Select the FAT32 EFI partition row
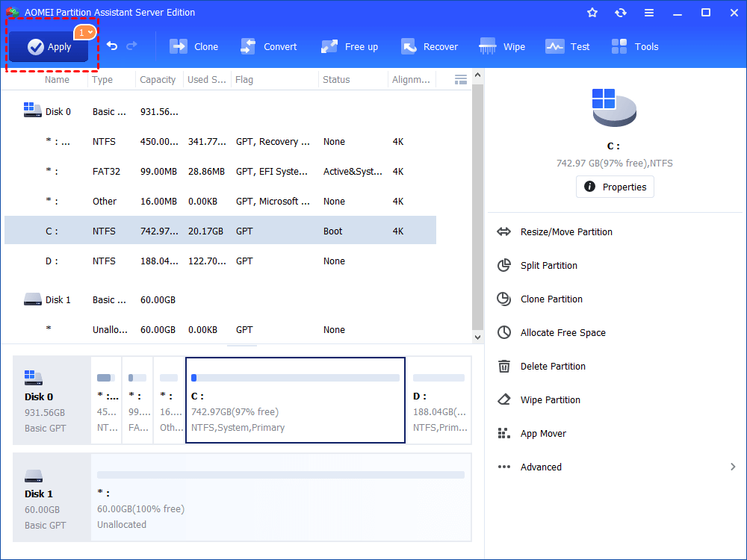 point(220,172)
